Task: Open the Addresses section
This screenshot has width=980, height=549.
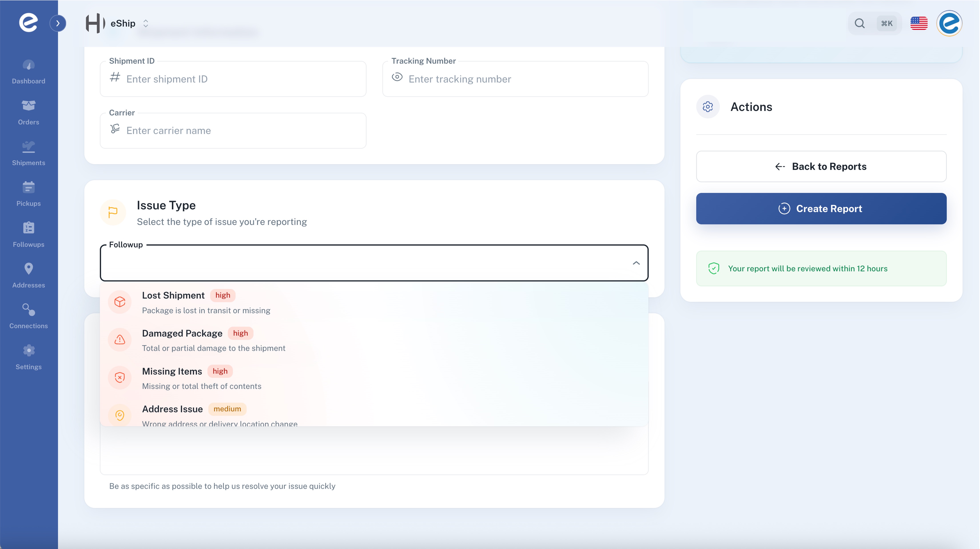Action: (x=28, y=276)
